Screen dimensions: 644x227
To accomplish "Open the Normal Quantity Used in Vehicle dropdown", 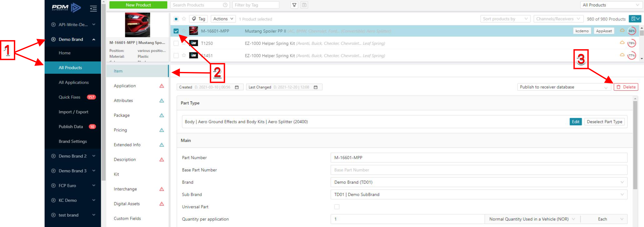I will [532, 219].
